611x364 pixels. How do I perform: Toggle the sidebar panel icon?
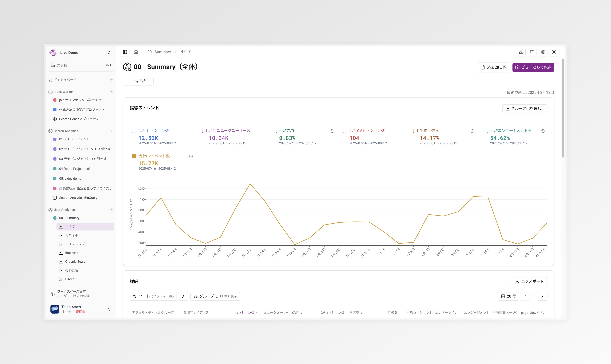(x=125, y=52)
